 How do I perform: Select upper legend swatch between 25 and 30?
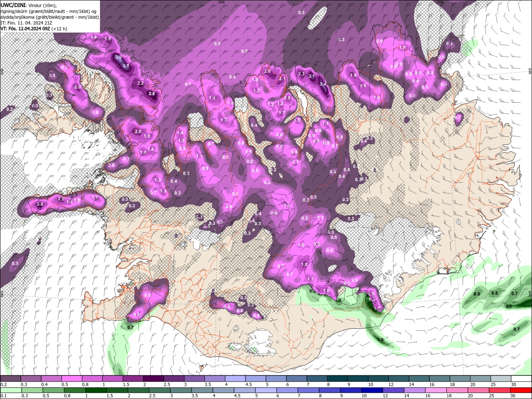click(501, 379)
